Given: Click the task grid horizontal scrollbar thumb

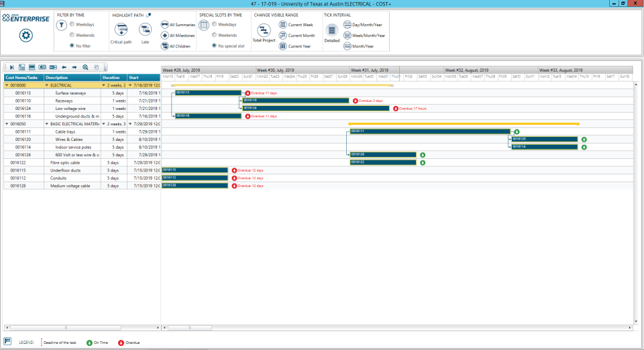Looking at the screenshot, I should pyautogui.click(x=66, y=328).
